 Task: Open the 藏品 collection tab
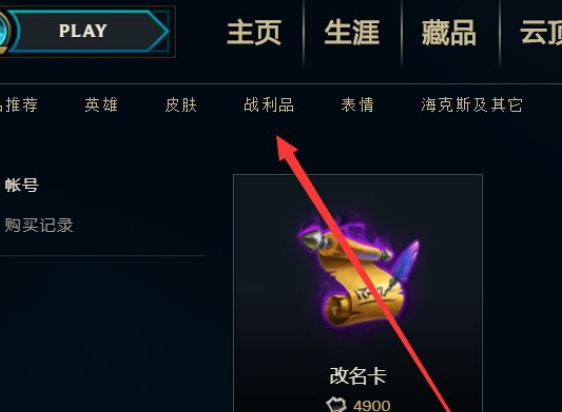pyautogui.click(x=449, y=33)
